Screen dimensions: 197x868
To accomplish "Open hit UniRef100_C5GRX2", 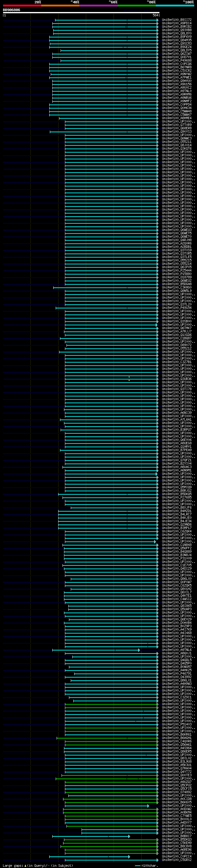I will point(176,860).
